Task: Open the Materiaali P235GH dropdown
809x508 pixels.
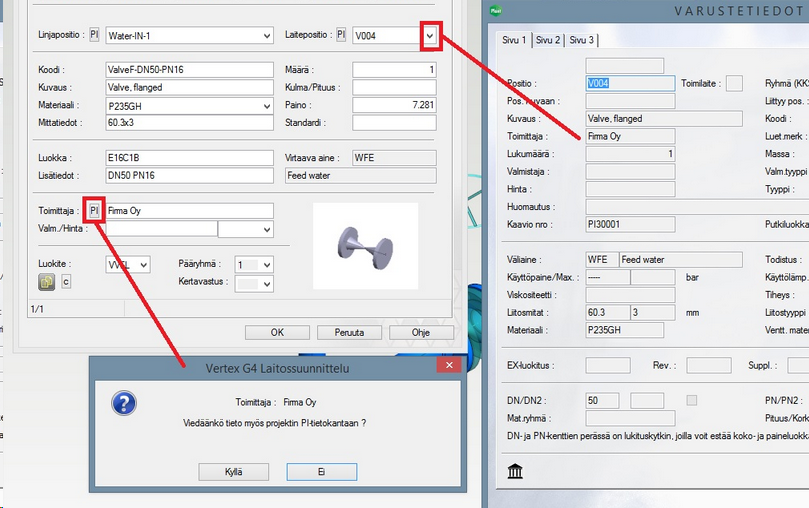Action: coord(267,106)
